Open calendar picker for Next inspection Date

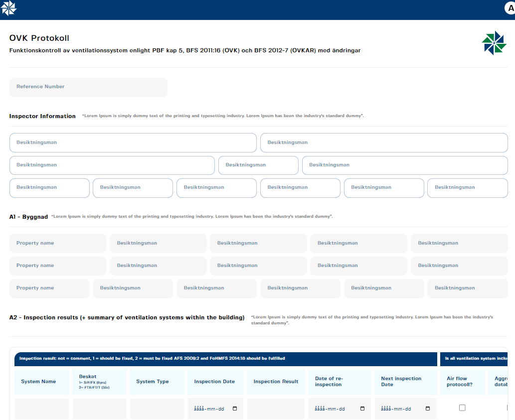pos(428,409)
